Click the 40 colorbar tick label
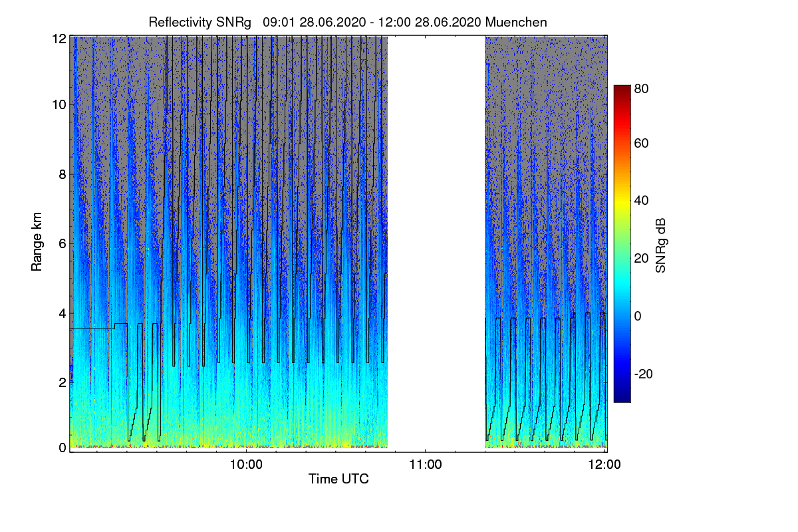Viewport: 798px width, 532px height. point(642,201)
